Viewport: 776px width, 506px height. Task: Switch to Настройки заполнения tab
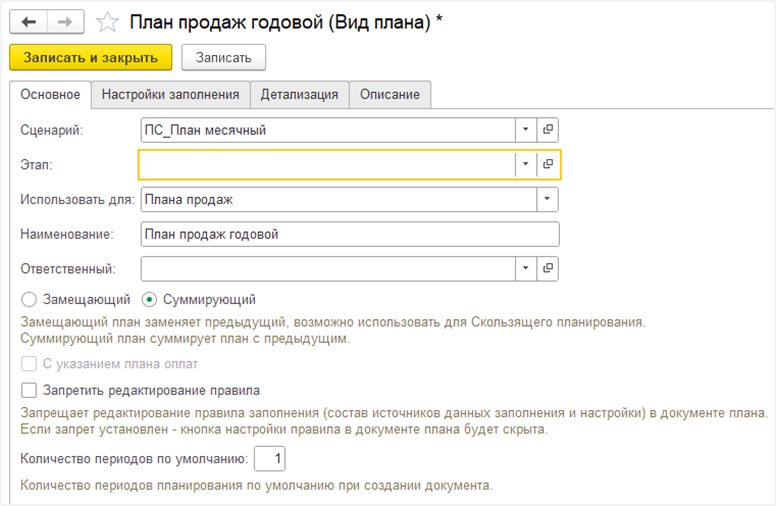pos(170,95)
